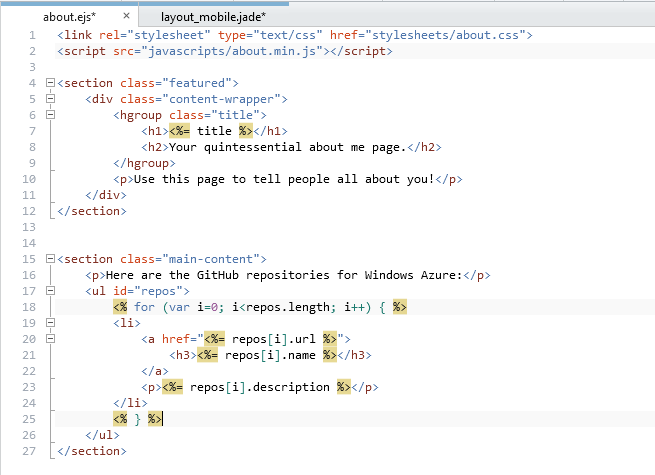655x475 pixels.
Task: Click "Use this page to tell people all about you!"
Action: click(284, 179)
